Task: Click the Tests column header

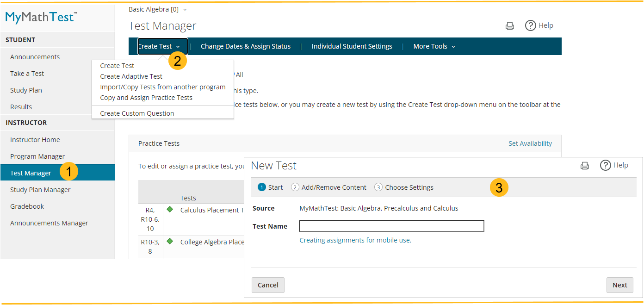Action: (x=188, y=198)
